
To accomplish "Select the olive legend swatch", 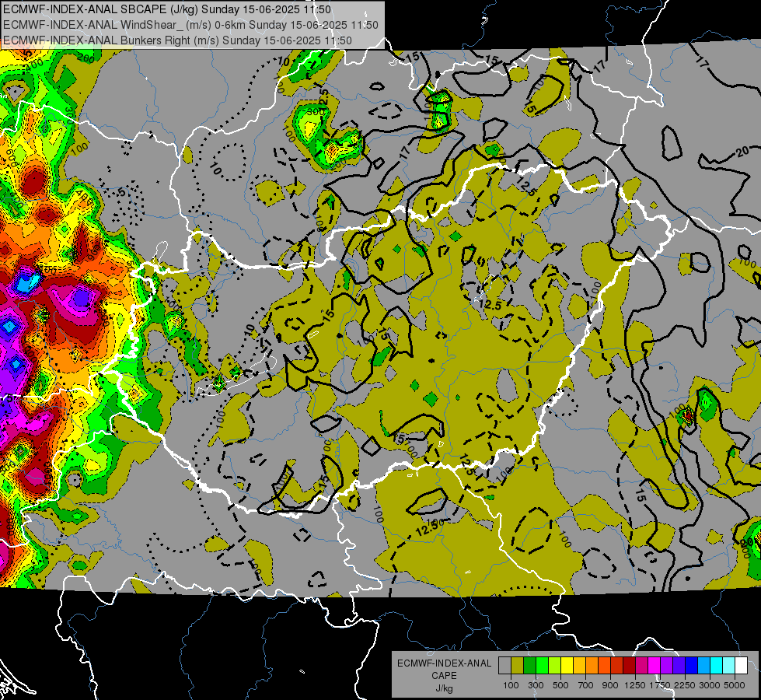I will [x=517, y=666].
